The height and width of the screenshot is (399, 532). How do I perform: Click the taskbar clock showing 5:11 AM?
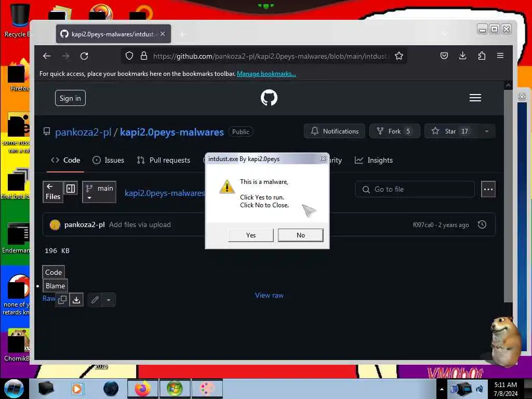coord(506,389)
